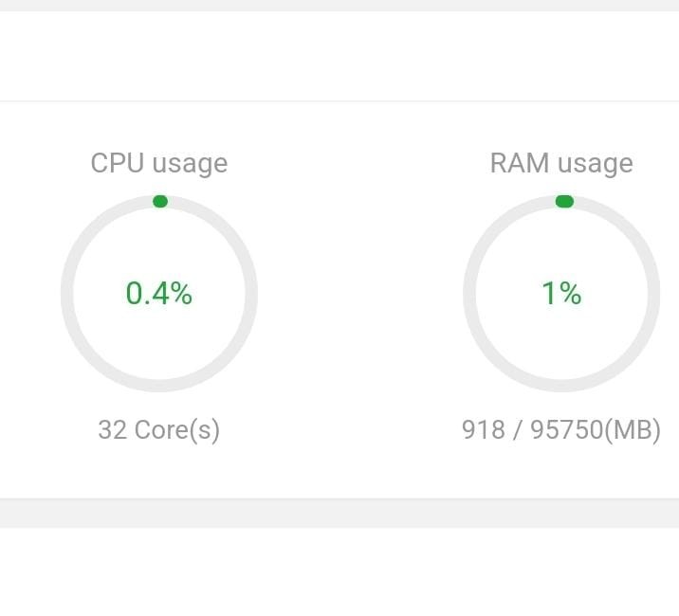Click the word "CPU" in the gauge title
Viewport: 679px width, 616px height.
(117, 163)
